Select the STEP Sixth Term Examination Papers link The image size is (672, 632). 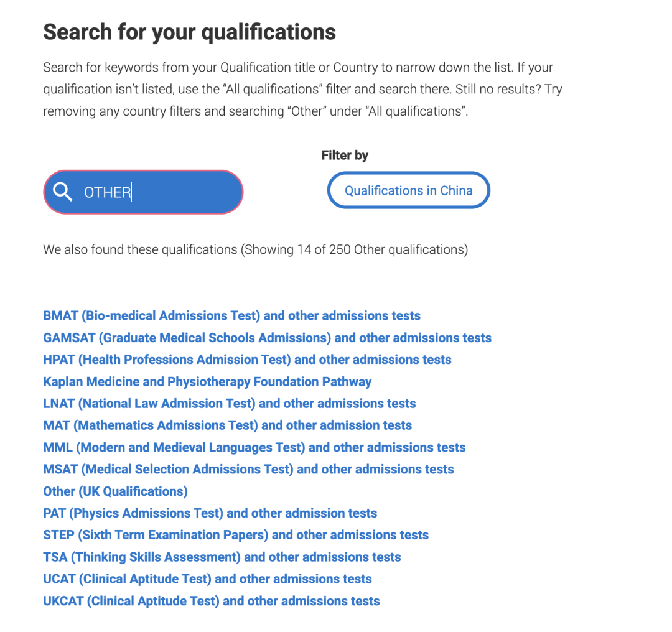(x=236, y=535)
